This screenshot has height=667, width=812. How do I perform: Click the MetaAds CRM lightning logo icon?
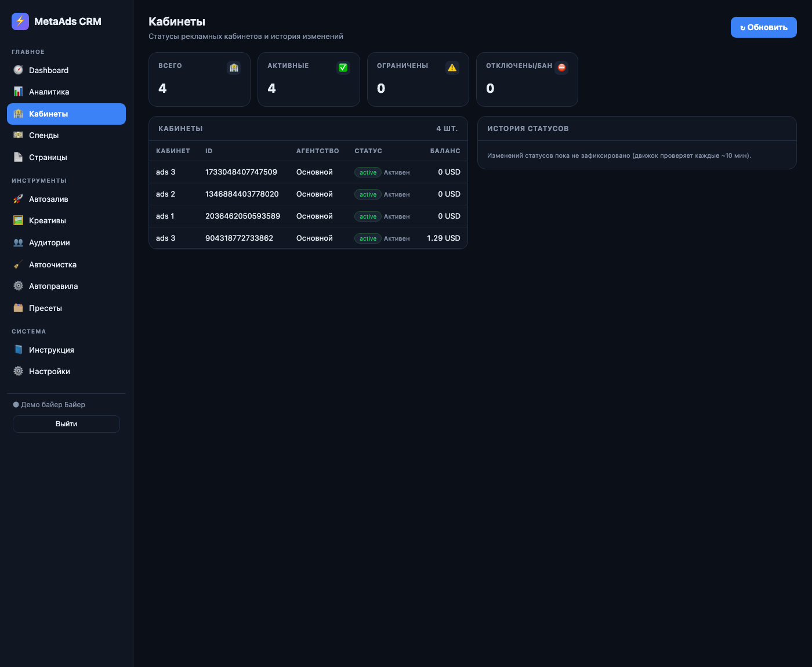click(x=20, y=21)
